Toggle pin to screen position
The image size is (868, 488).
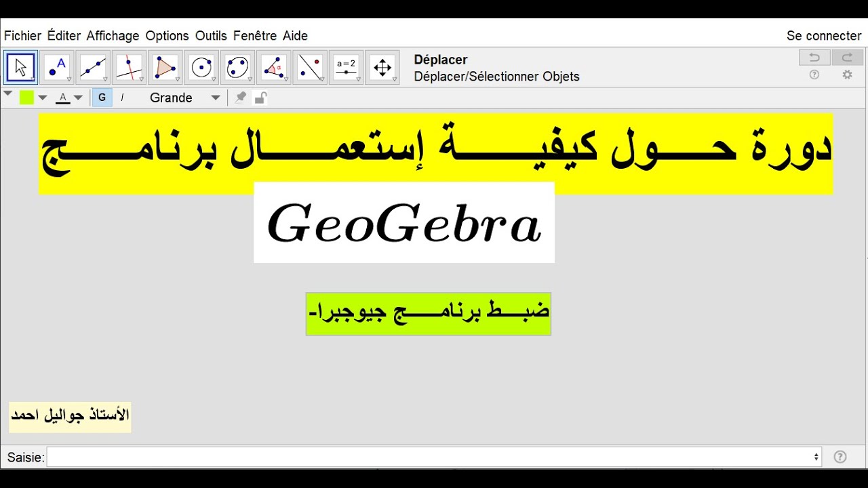tap(240, 98)
